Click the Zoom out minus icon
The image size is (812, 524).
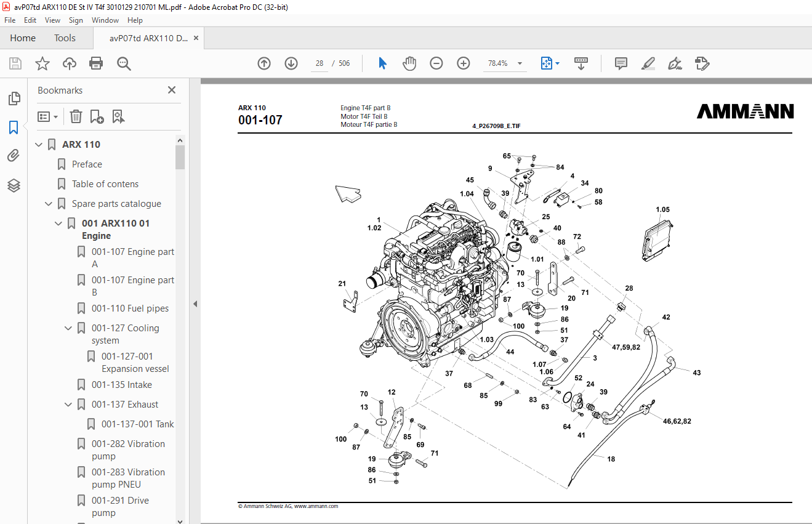[x=436, y=63]
